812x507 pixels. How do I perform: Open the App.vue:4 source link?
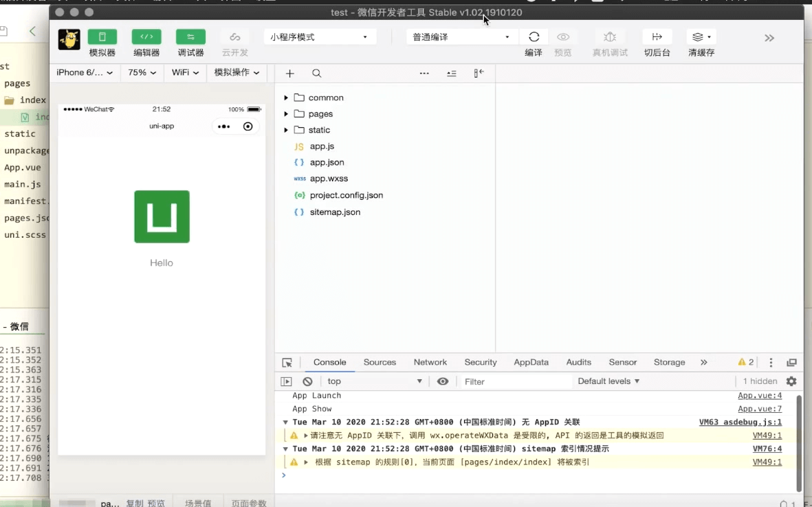pos(760,396)
